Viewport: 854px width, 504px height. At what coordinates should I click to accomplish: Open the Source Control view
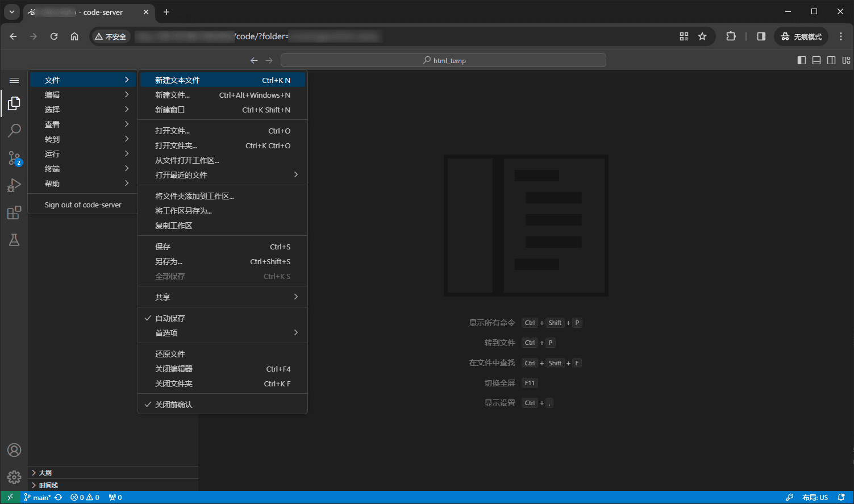14,158
